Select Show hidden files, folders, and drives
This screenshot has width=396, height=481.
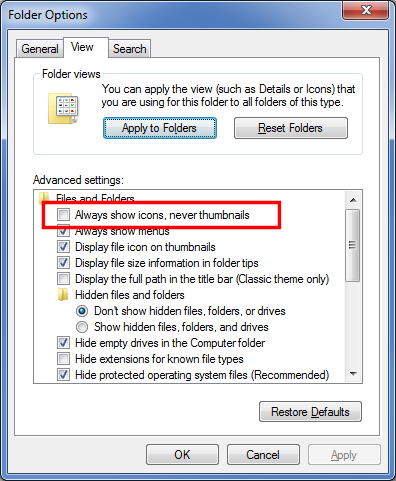82,327
